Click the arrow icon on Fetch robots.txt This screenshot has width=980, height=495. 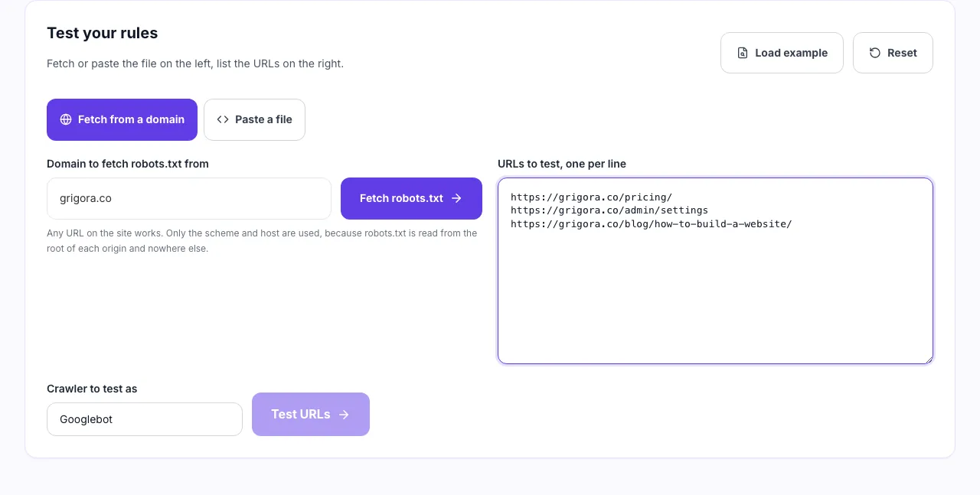click(x=456, y=198)
